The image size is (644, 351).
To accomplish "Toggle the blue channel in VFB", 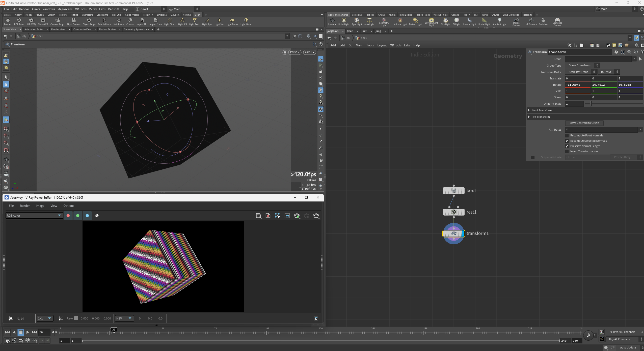I will click(87, 216).
